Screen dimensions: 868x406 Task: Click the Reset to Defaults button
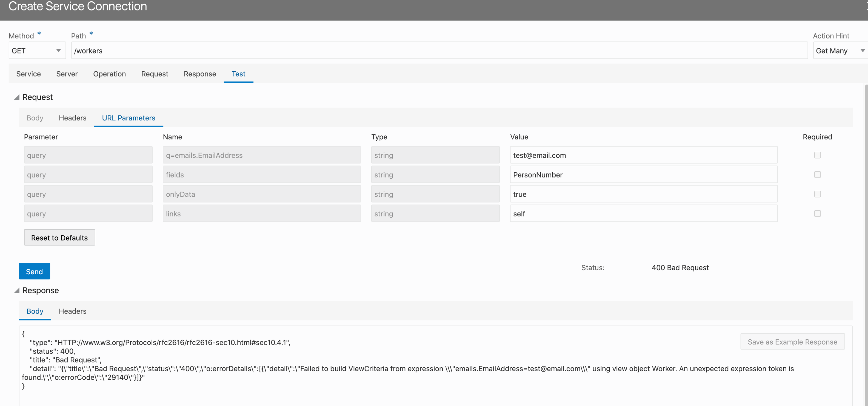point(60,238)
